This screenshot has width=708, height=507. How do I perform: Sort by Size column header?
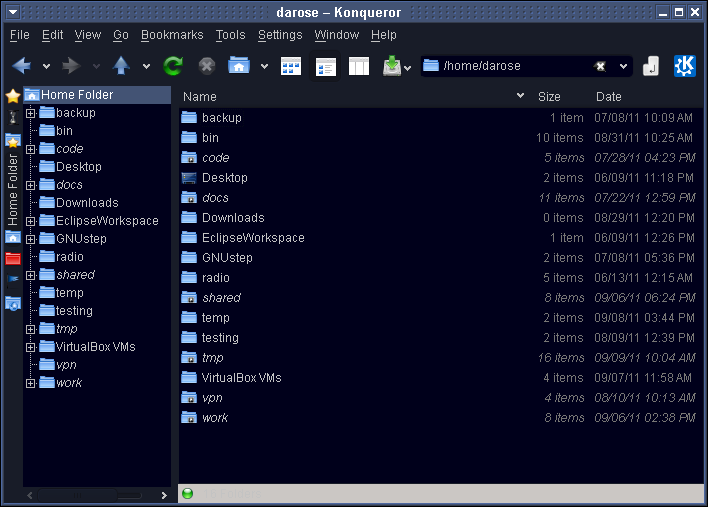(549, 97)
